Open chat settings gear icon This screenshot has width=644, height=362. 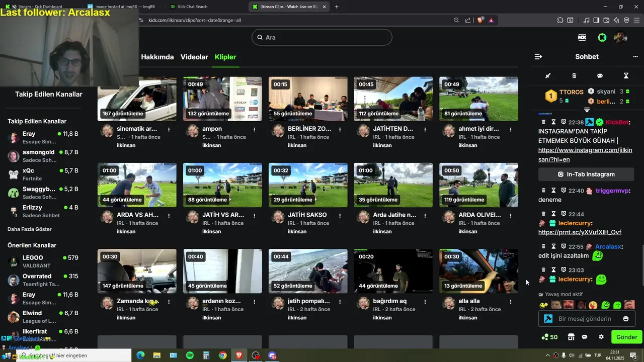(601, 337)
